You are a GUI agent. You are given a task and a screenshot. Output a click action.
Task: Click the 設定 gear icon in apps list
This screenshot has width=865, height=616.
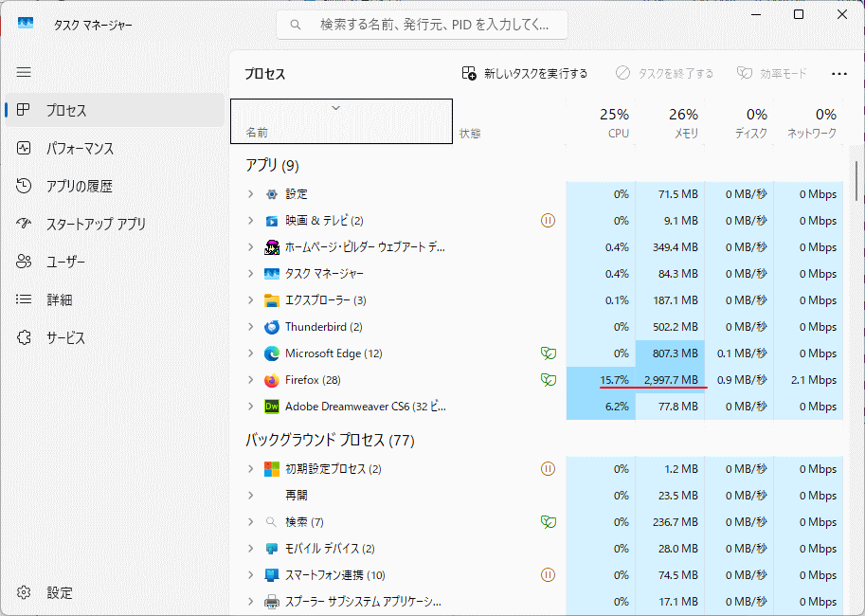pos(271,194)
